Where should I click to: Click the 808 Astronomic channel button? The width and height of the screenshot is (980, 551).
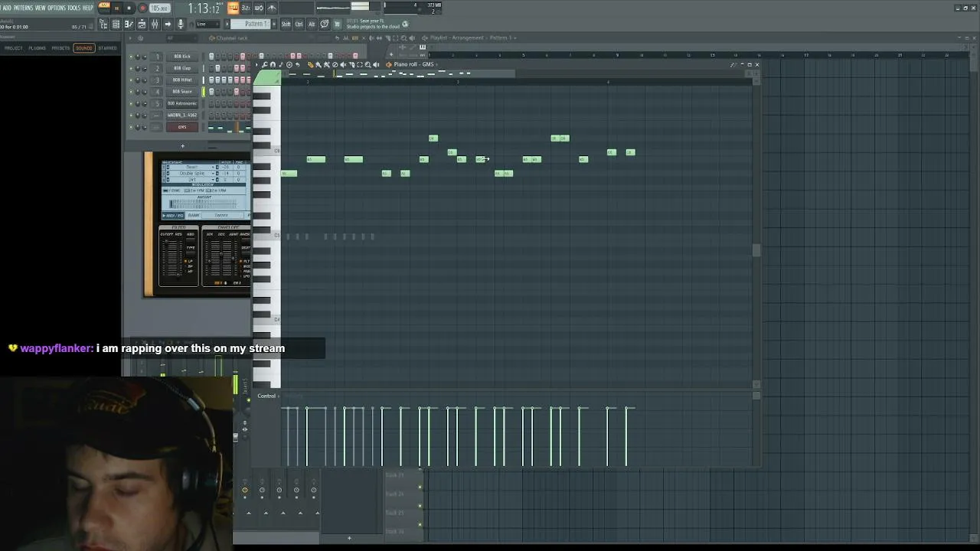[x=182, y=103]
